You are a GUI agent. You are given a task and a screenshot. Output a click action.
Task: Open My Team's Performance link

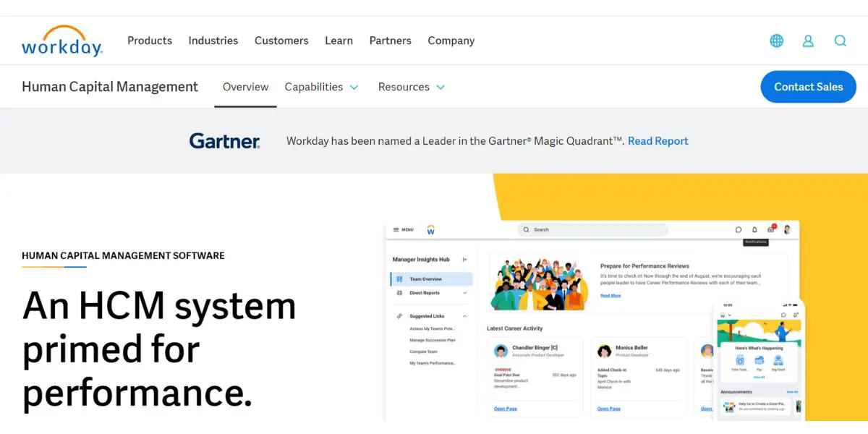point(433,363)
